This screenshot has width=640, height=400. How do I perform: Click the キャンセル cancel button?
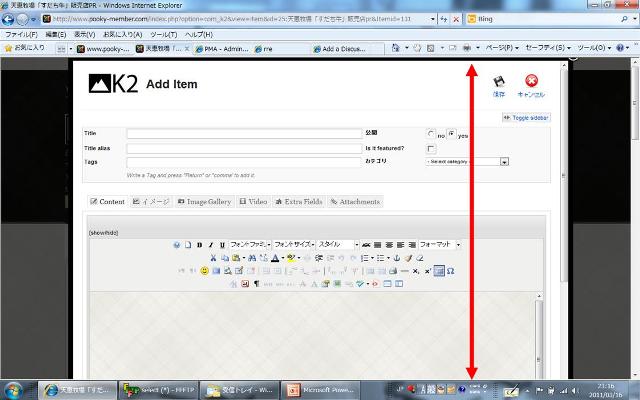click(531, 86)
